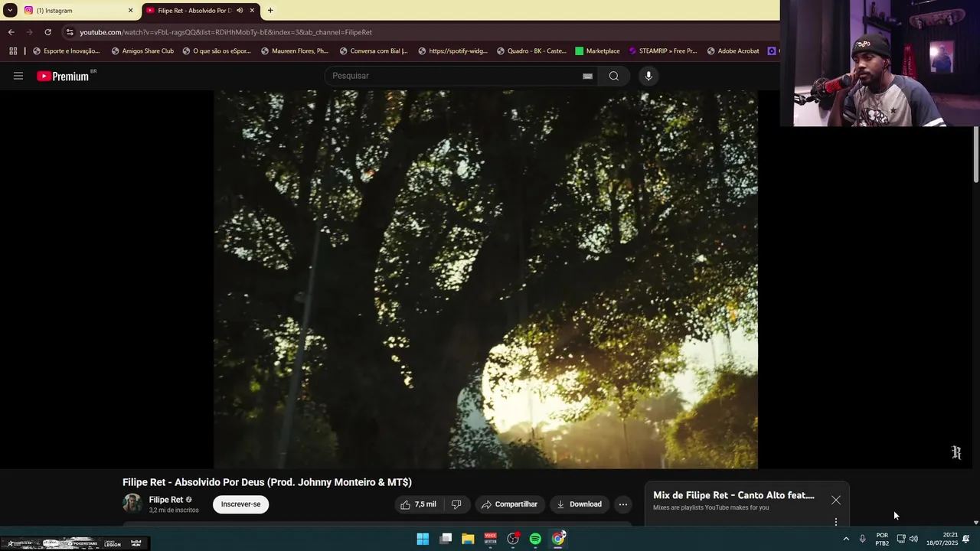The image size is (980, 551).
Task: Click the video player to pause
Action: [x=485, y=279]
